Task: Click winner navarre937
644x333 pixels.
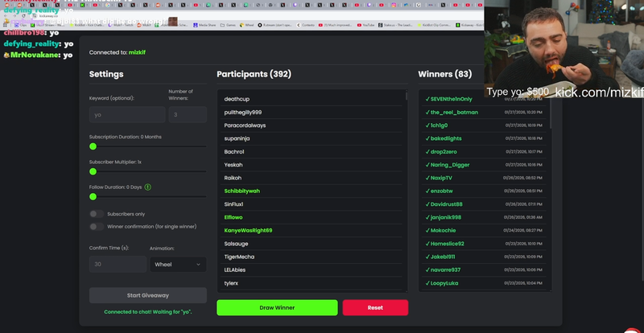Action: pyautogui.click(x=445, y=269)
